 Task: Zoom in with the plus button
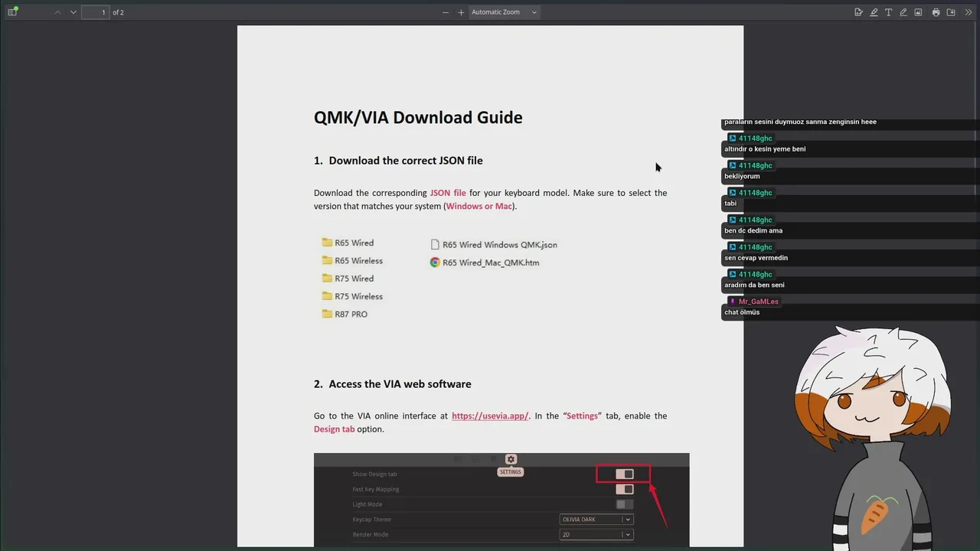coord(461,12)
